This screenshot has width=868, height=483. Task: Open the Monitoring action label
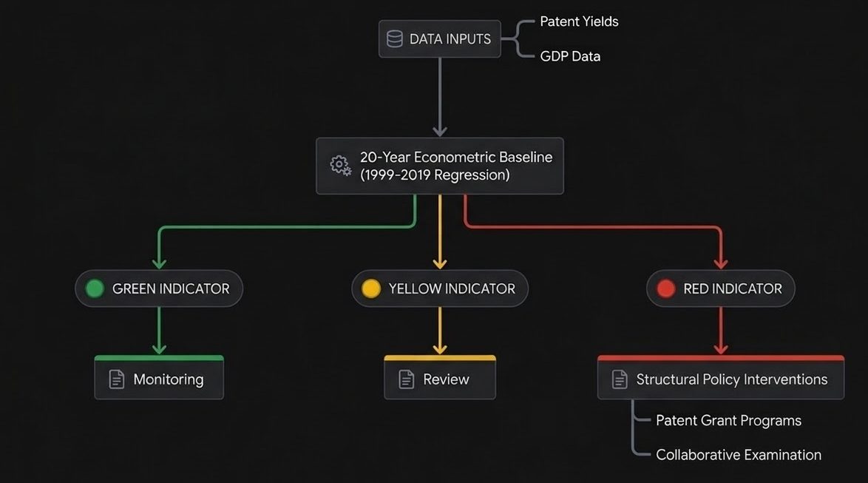click(x=168, y=379)
